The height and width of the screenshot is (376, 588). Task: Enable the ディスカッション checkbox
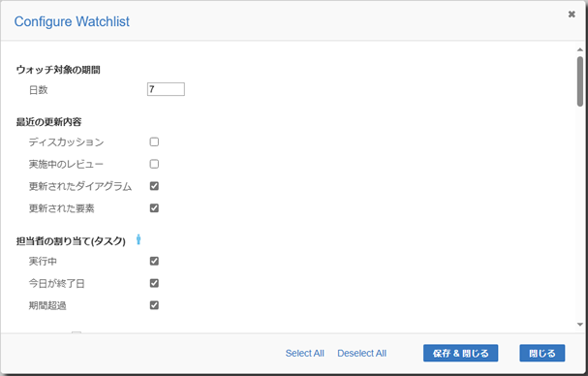154,141
